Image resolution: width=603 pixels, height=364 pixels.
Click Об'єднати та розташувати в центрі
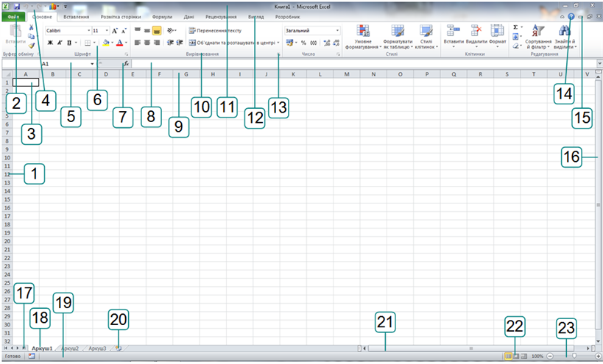coord(233,43)
